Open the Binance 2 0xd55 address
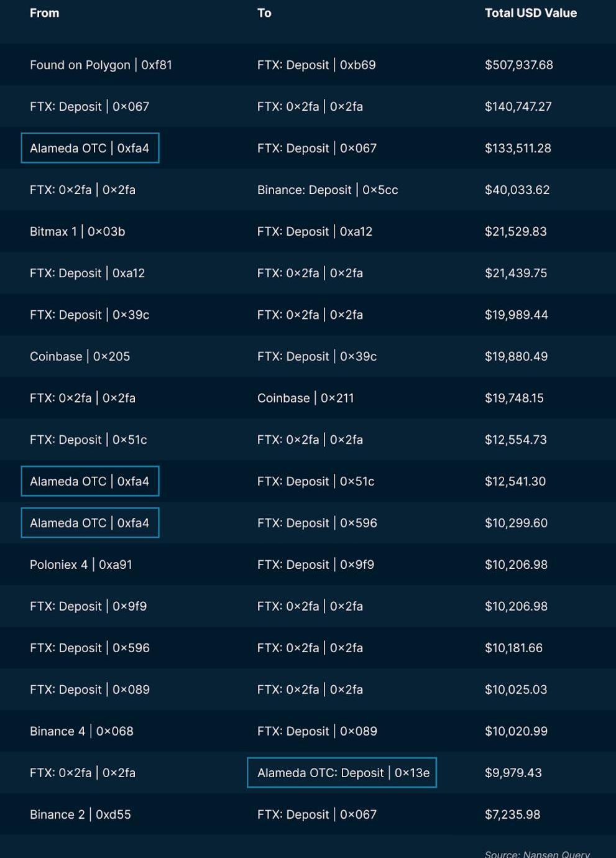The width and height of the screenshot is (616, 858). click(80, 814)
